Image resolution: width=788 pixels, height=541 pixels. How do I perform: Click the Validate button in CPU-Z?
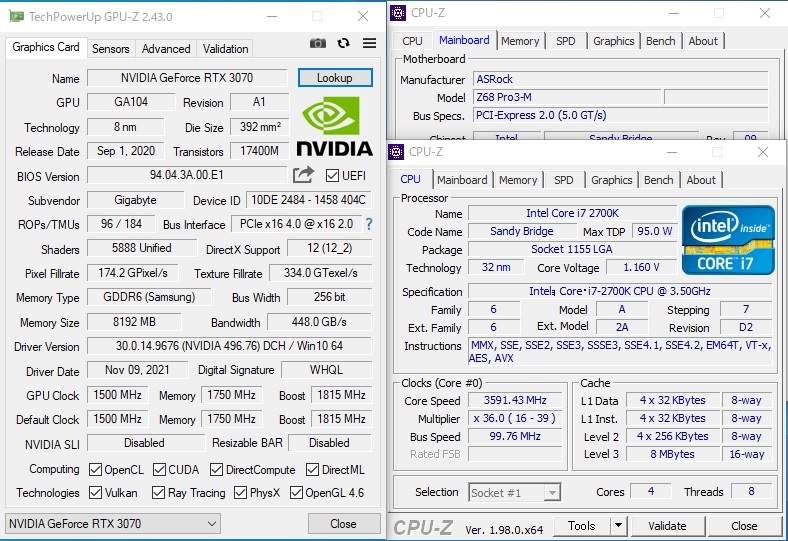coord(667,526)
